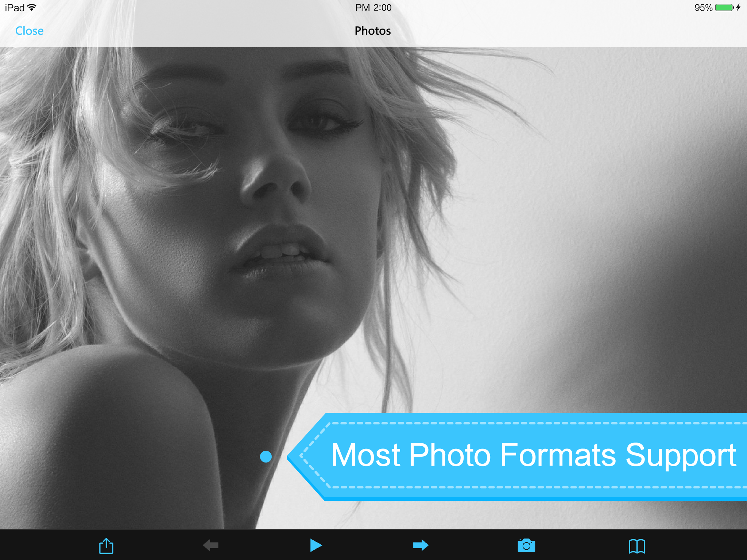Tap the green battery icon
This screenshot has height=560, width=747.
point(724,8)
